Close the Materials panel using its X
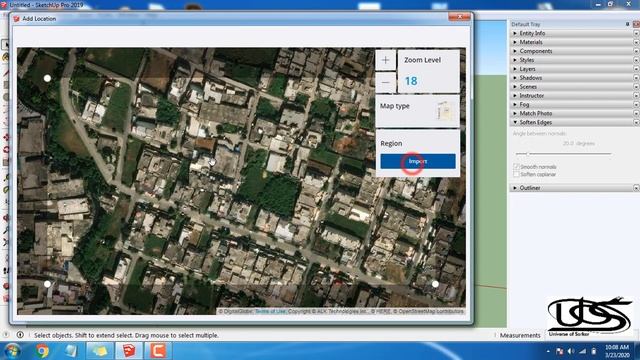The width and height of the screenshot is (640, 360). click(x=636, y=42)
